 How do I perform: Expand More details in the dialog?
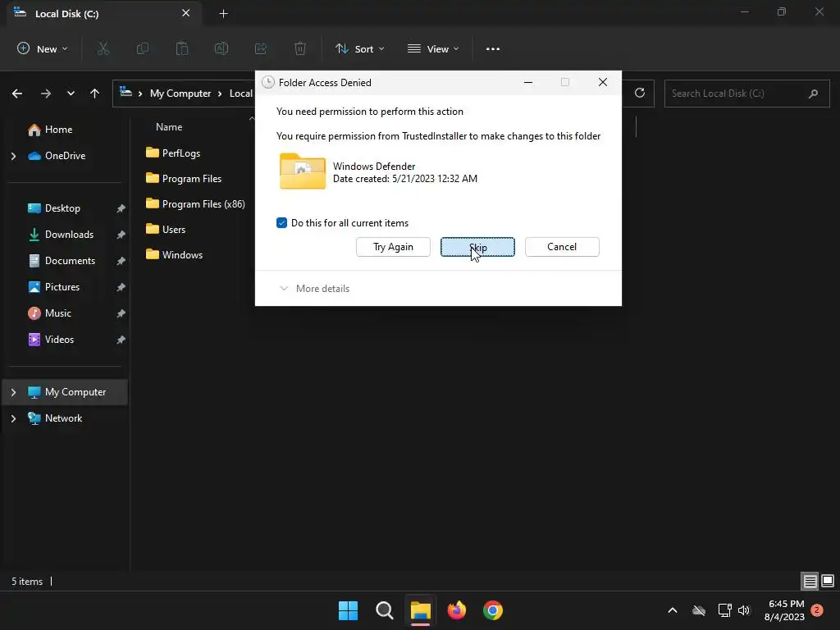click(314, 289)
